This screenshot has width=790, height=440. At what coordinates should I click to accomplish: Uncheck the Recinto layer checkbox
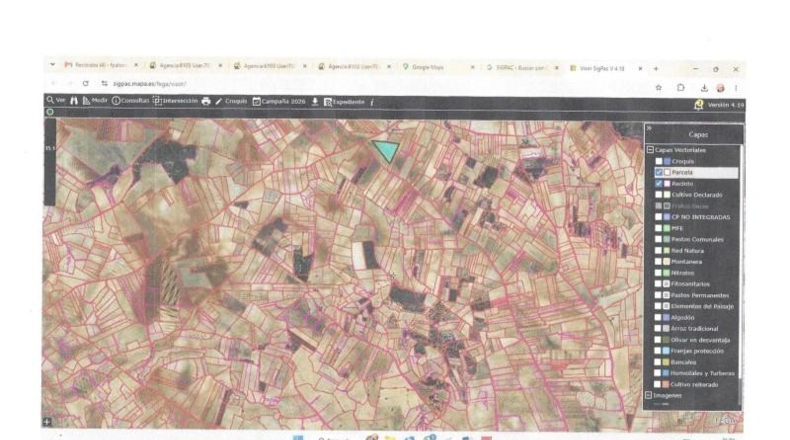tap(659, 183)
